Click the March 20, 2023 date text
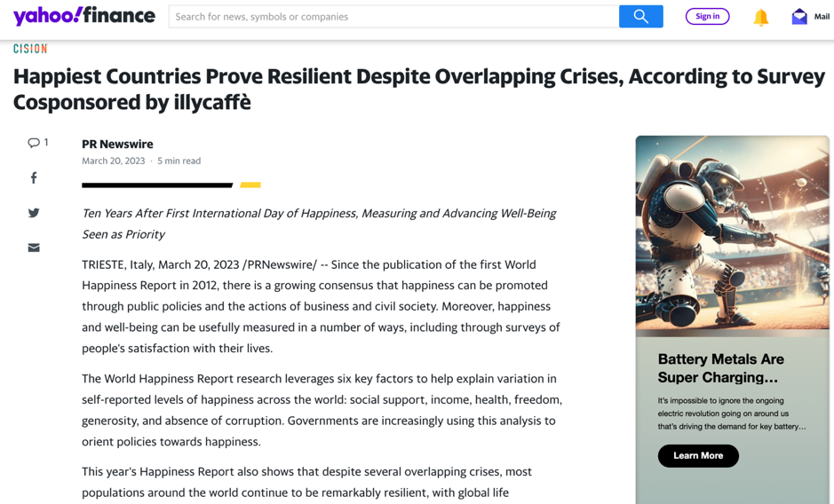The image size is (834, 504). 114,161
